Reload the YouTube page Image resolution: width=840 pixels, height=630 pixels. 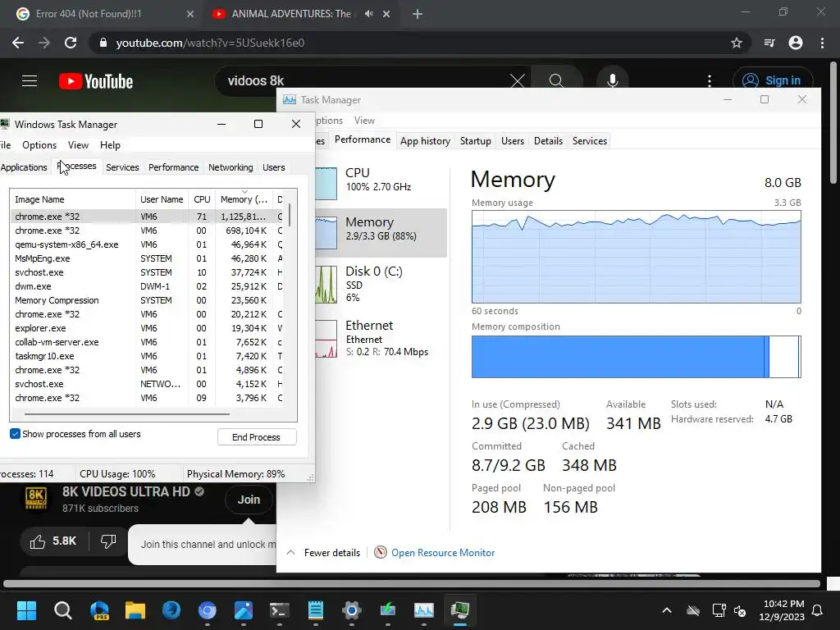[71, 43]
